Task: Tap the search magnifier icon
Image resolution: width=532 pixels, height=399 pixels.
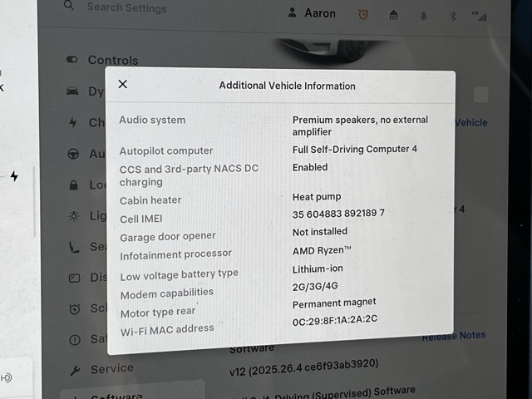Action: point(69,5)
